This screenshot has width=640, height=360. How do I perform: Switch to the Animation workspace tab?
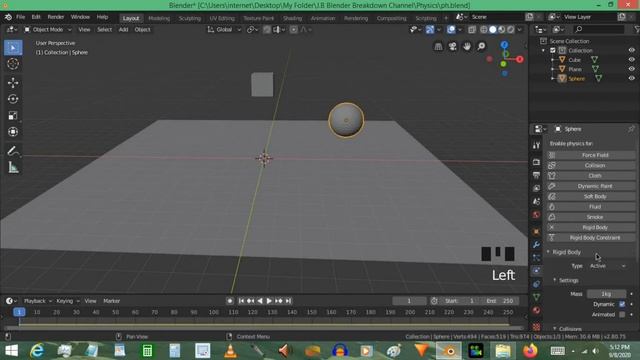tap(322, 18)
